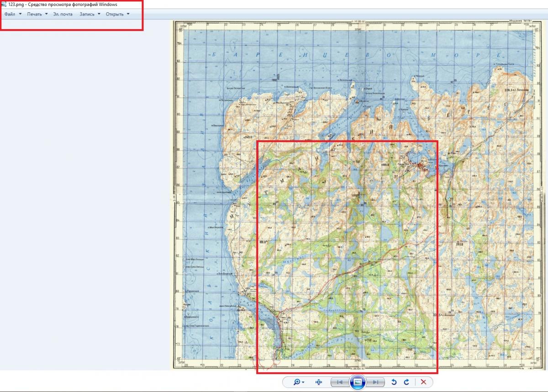Open the Печать menu
The width and height of the screenshot is (548, 392).
click(34, 14)
